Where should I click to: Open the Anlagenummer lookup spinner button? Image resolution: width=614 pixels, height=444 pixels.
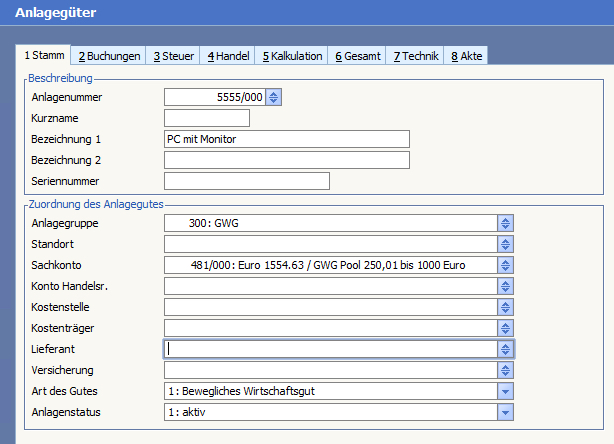pos(275,97)
